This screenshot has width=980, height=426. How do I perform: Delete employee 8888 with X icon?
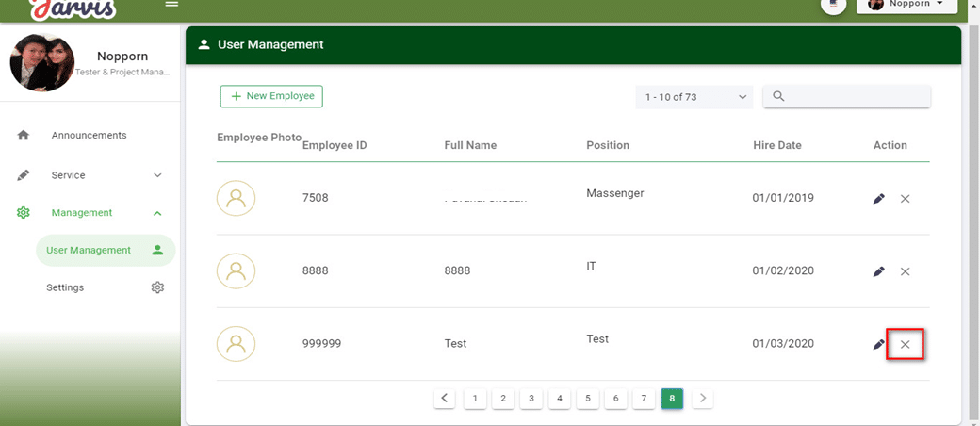tap(905, 271)
